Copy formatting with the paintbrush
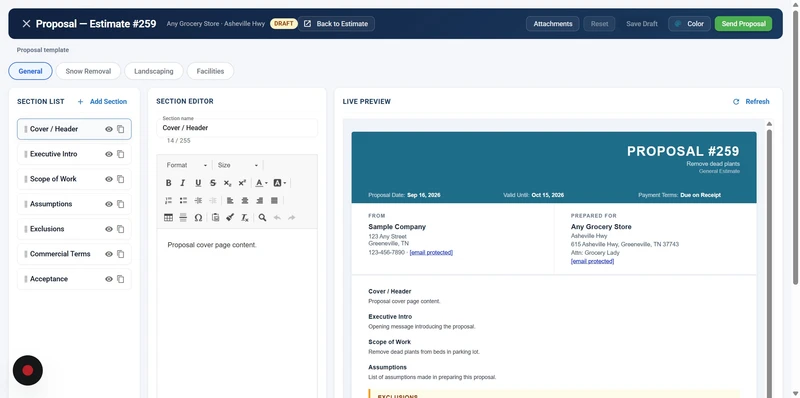This screenshot has height=398, width=800. click(230, 217)
